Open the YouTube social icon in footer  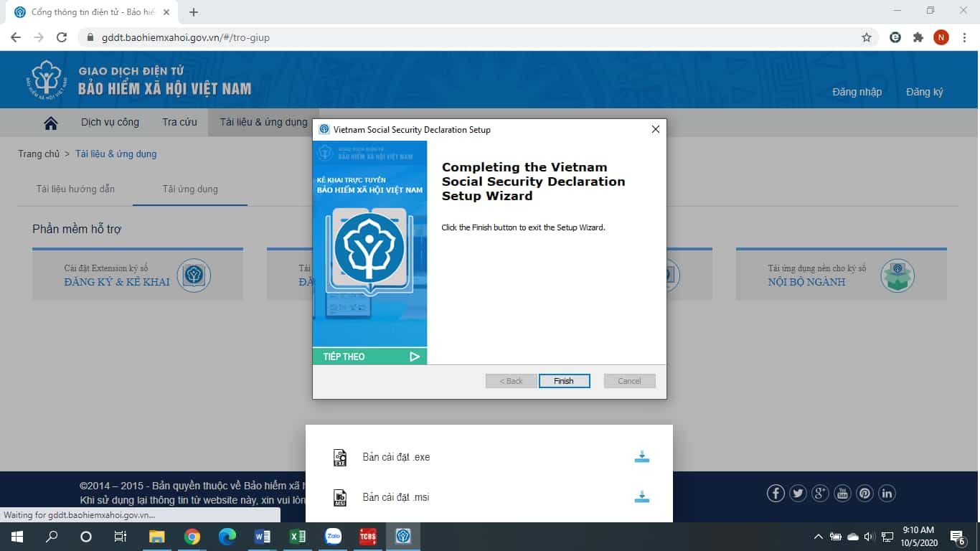coord(842,493)
